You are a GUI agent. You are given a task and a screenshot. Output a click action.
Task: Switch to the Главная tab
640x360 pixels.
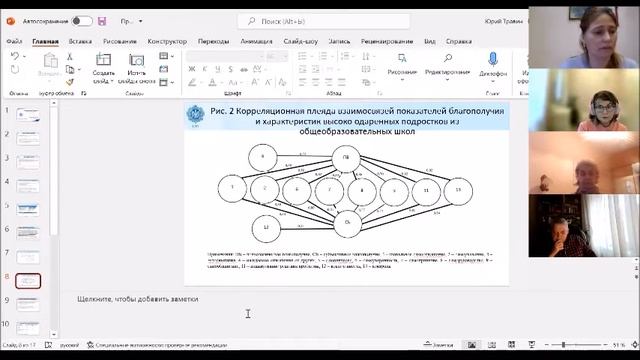[x=45, y=41]
